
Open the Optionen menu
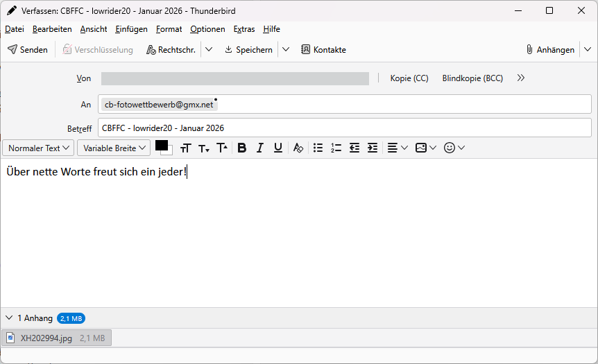click(207, 29)
